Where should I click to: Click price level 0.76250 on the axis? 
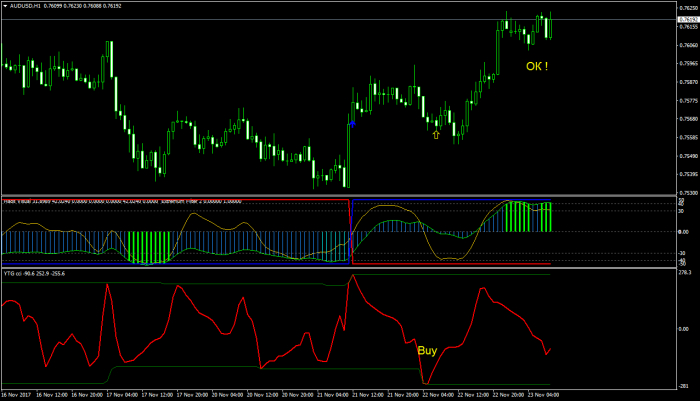[689, 8]
